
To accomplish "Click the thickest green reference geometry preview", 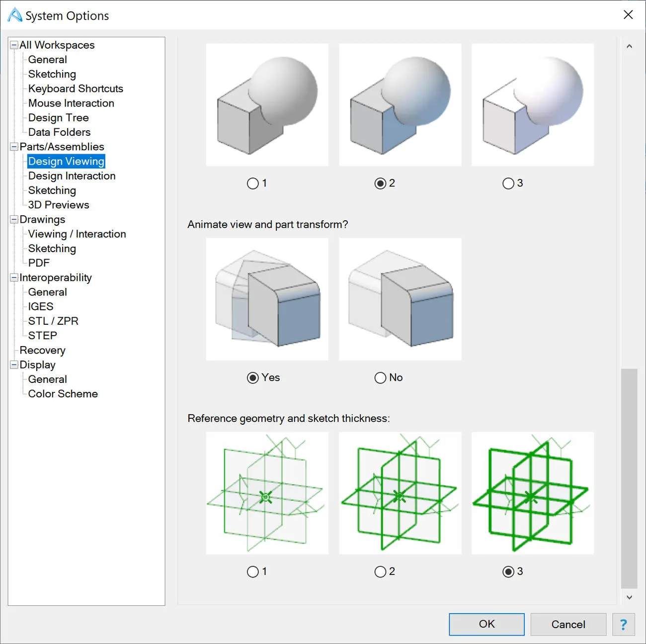I will [533, 493].
